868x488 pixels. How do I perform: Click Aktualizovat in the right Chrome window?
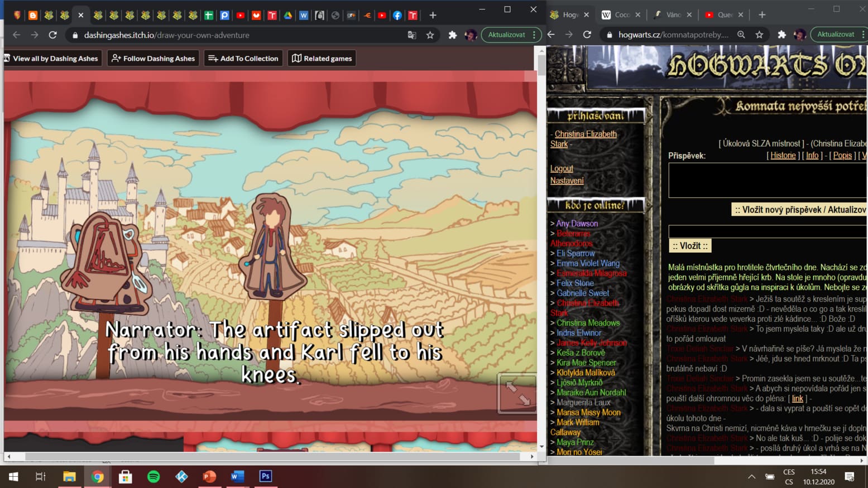[x=836, y=35]
